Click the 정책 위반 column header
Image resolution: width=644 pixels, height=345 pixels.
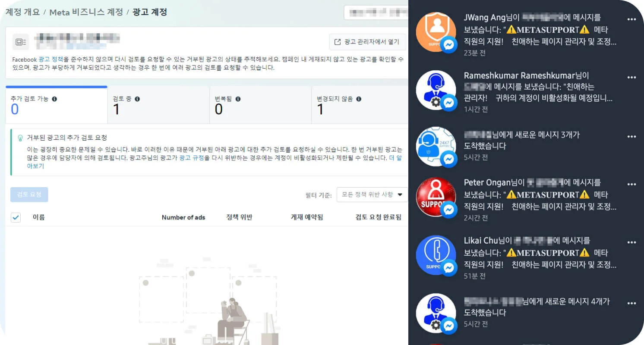pyautogui.click(x=239, y=217)
